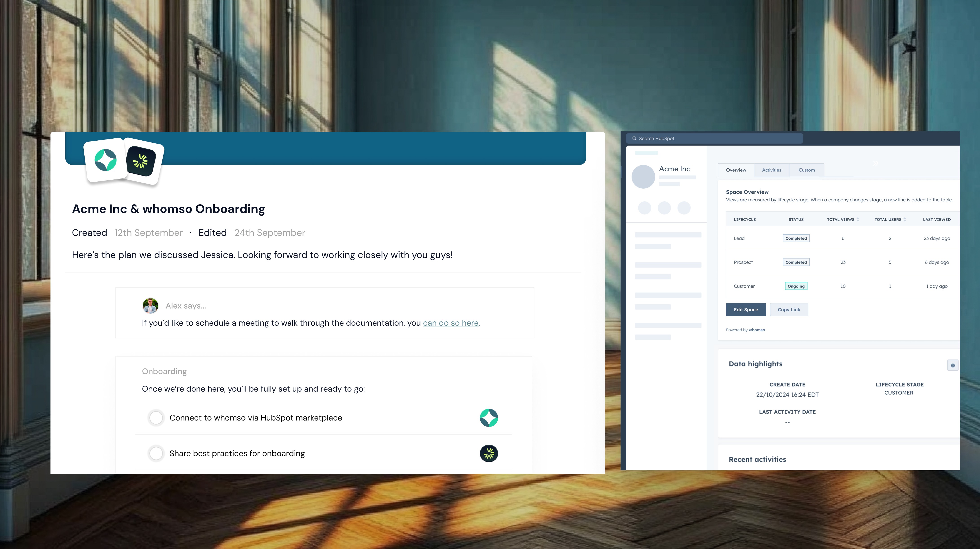Click the whomso icon next to Share best practices
Screen dimensions: 980x549
[489, 453]
